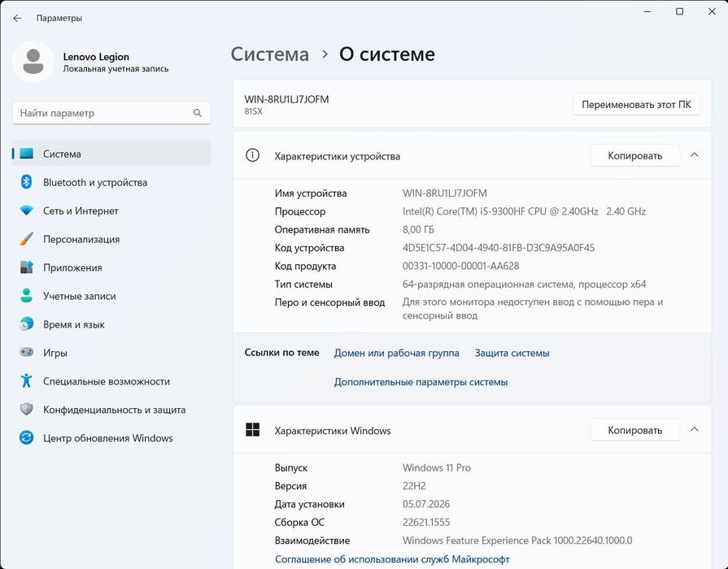Open the Игры gamepad icon
Image resolution: width=728 pixels, height=569 pixels.
pyautogui.click(x=27, y=352)
